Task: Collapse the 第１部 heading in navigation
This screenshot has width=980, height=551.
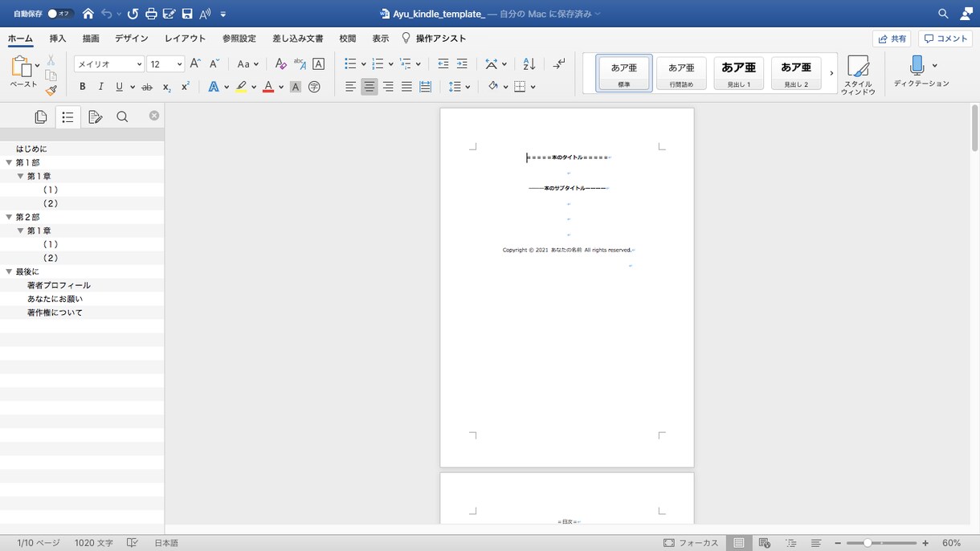Action: [x=9, y=162]
